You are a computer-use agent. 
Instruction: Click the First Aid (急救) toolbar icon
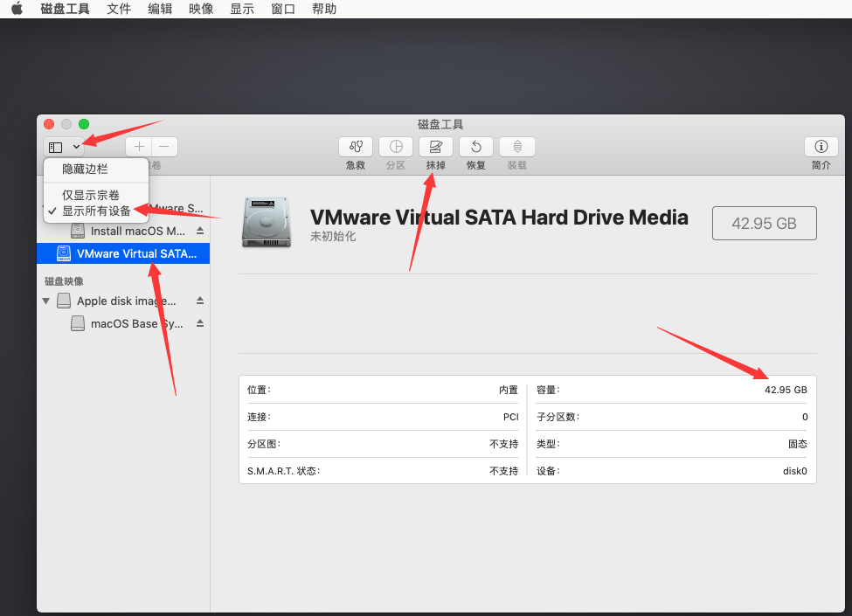(x=356, y=147)
